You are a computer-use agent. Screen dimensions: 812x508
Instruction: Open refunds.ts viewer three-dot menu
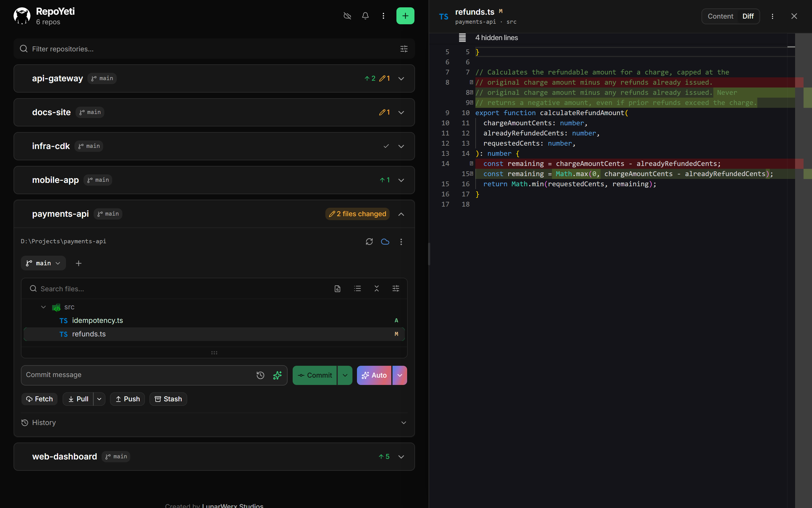tap(773, 16)
